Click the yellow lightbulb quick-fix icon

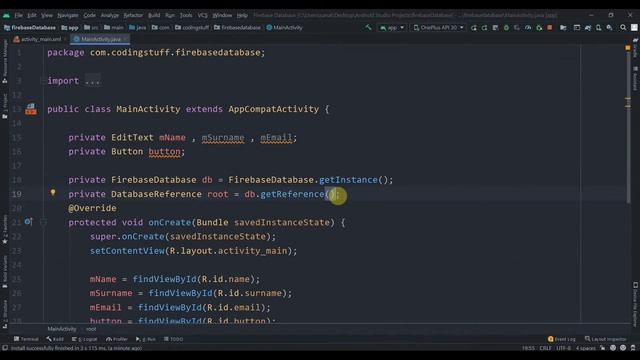pos(53,193)
